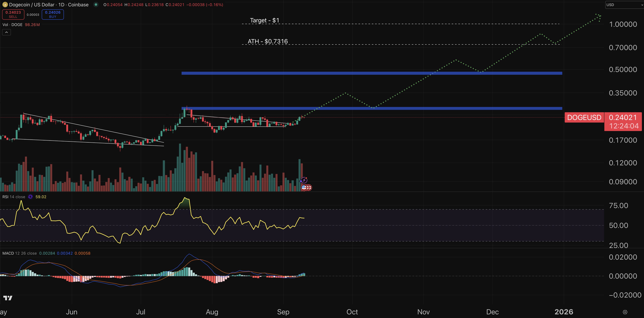Screen dimensions: 644x318
Task: Click the 'Target - $1' text annotation
Action: click(264, 20)
